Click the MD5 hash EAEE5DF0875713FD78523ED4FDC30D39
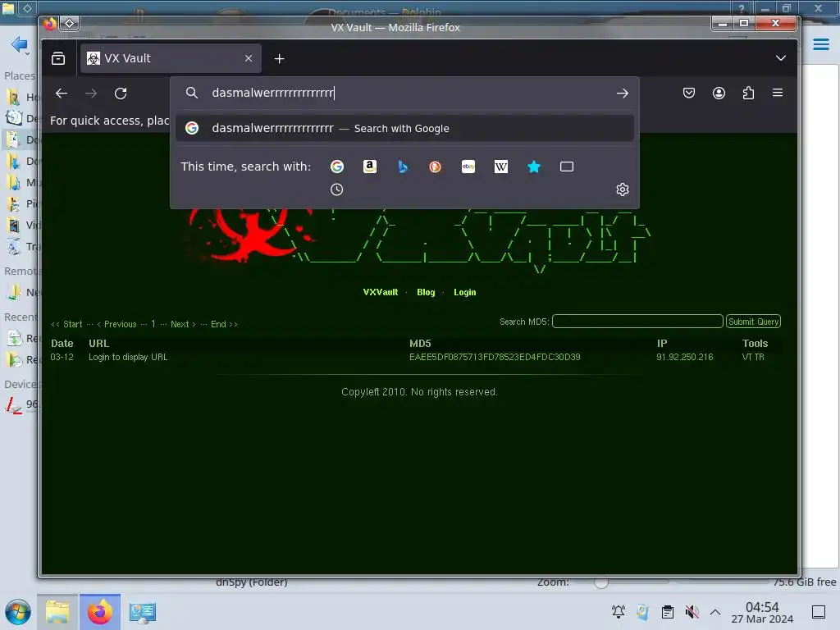 [495, 357]
